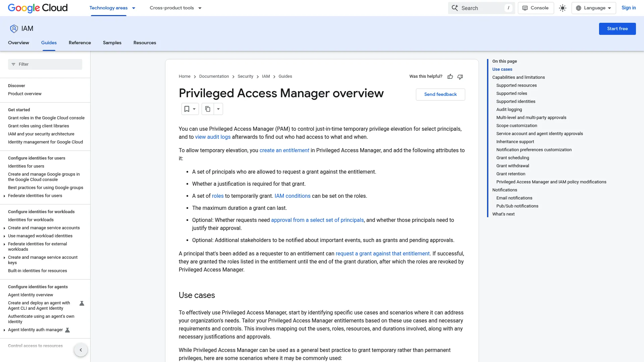The width and height of the screenshot is (644, 362).
Task: Switch to the Overview tab
Action: tap(18, 43)
